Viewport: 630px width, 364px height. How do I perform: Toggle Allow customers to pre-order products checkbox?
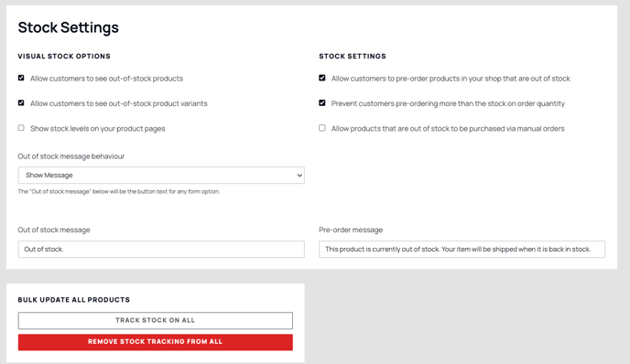point(322,78)
